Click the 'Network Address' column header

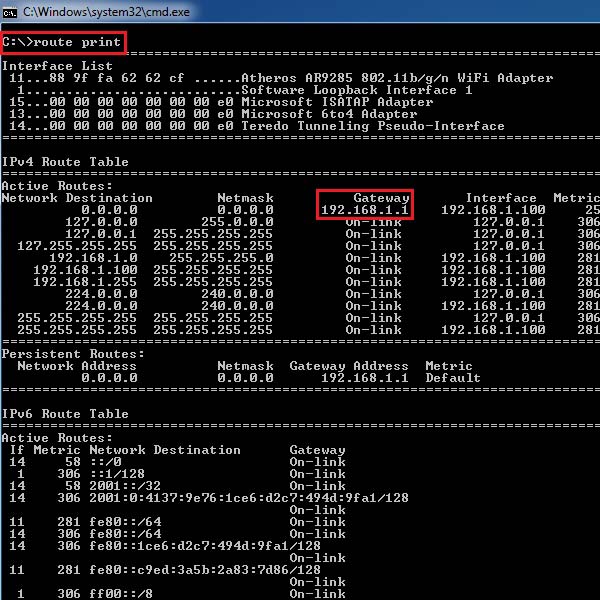[77, 366]
